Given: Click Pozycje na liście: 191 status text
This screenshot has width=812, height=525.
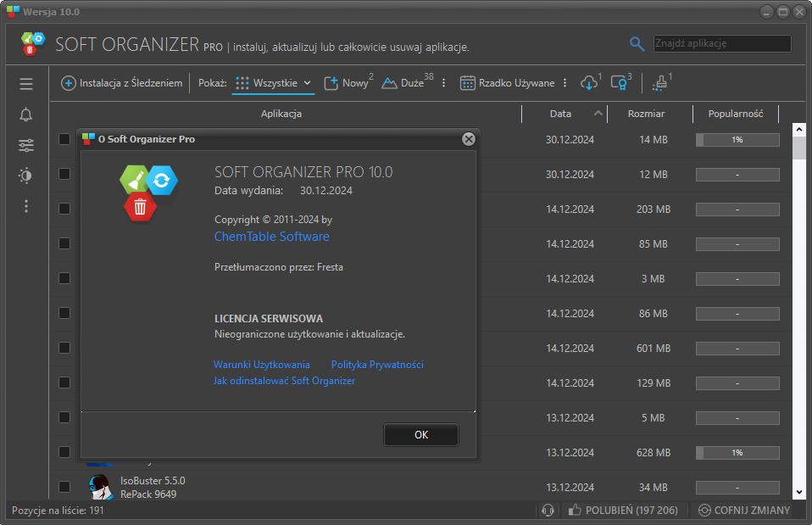Looking at the screenshot, I should (x=58, y=511).
